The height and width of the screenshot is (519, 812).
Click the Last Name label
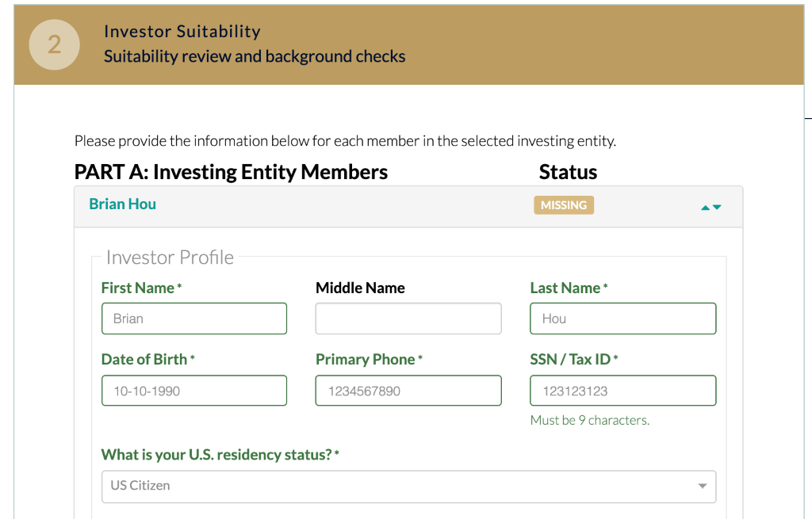point(569,288)
